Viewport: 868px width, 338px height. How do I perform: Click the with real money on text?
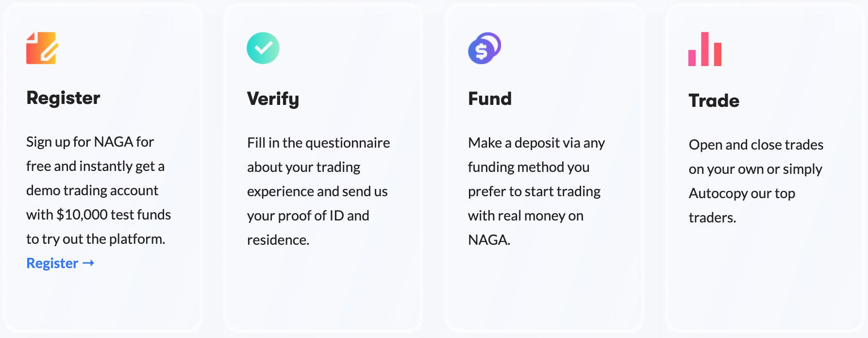click(x=526, y=216)
